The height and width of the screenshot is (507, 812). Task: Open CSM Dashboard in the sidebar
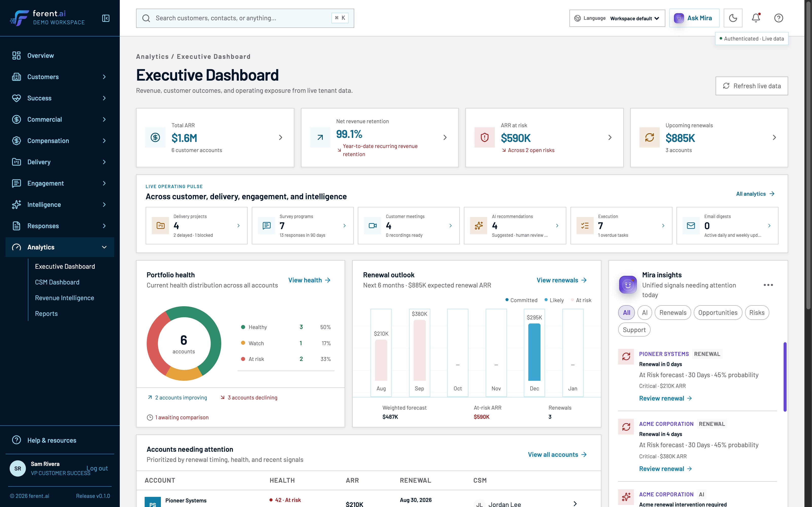[x=57, y=282]
